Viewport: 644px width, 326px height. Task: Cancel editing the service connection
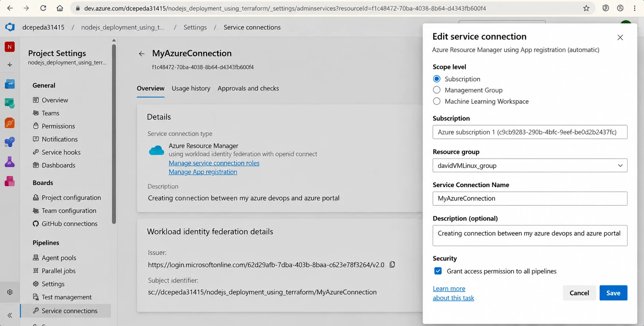[579, 293]
